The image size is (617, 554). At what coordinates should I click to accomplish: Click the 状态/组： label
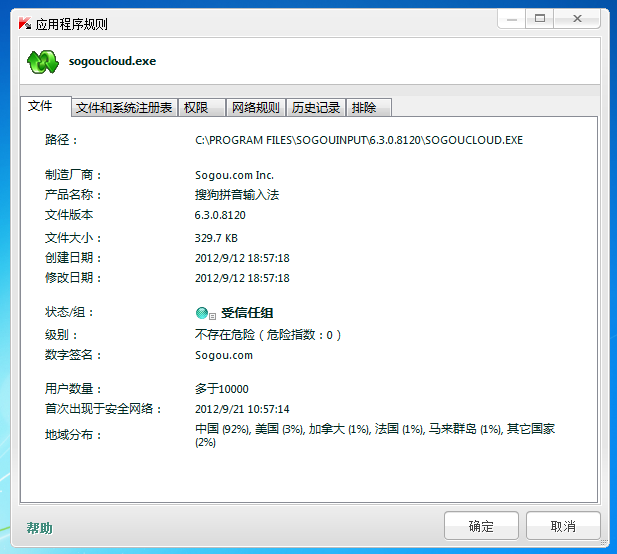click(69, 312)
